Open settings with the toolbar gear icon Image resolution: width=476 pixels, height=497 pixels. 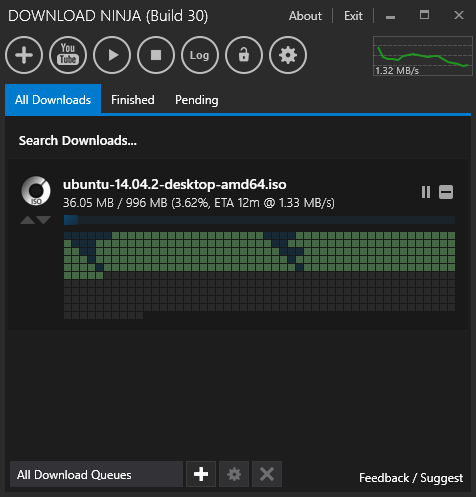coord(288,55)
